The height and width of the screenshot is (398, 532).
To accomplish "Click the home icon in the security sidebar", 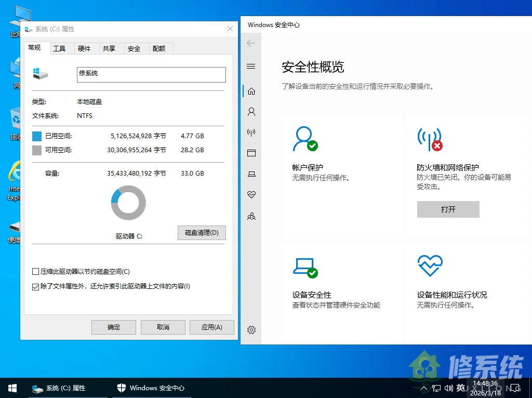I will (251, 90).
